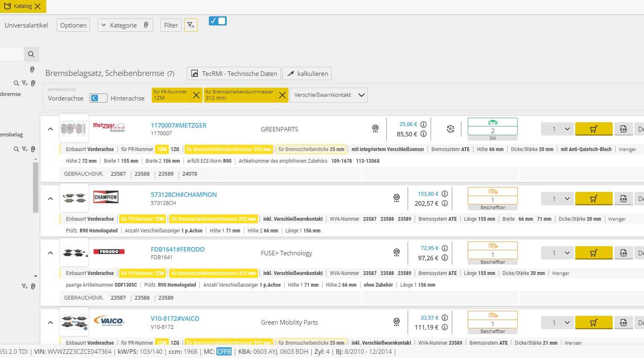Open METZGER availability box marked SW
644x358 pixels.
tap(493, 129)
